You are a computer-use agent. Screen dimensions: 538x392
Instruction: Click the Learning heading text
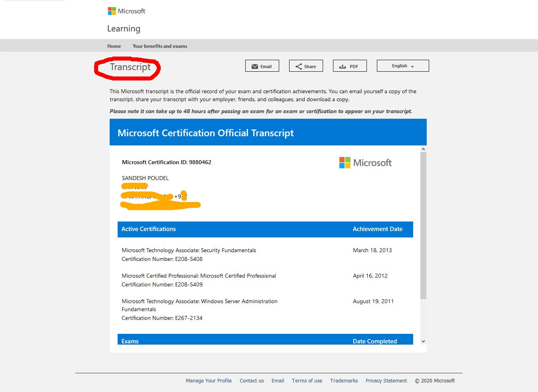tap(124, 29)
